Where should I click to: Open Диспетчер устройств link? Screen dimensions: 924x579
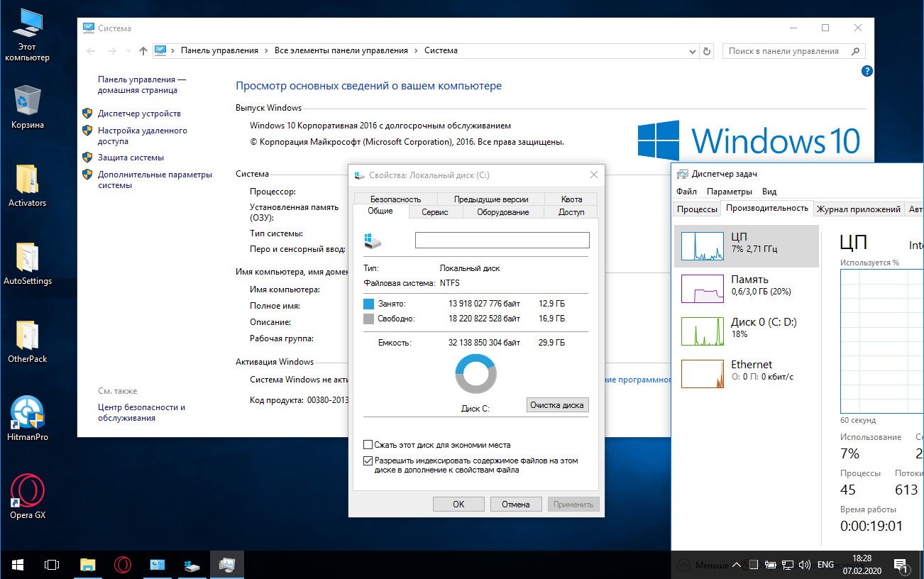pos(139,114)
